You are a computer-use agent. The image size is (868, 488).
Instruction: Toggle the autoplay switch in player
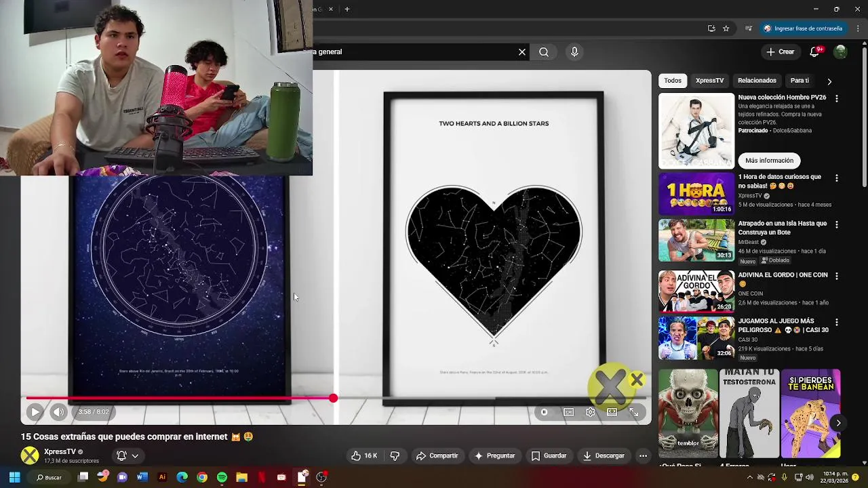tap(544, 412)
